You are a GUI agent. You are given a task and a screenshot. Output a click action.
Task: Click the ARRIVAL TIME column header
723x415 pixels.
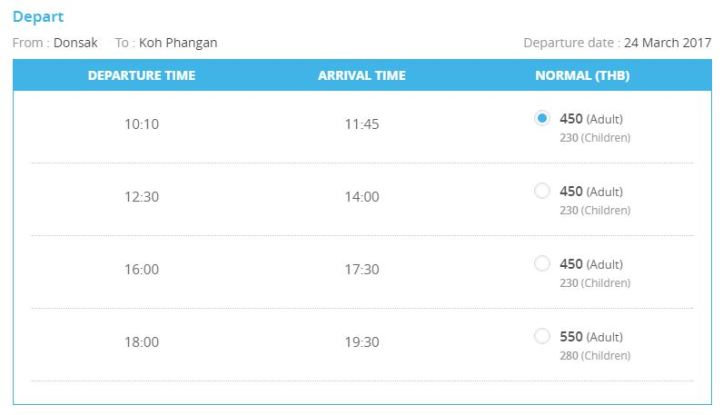pos(362,75)
